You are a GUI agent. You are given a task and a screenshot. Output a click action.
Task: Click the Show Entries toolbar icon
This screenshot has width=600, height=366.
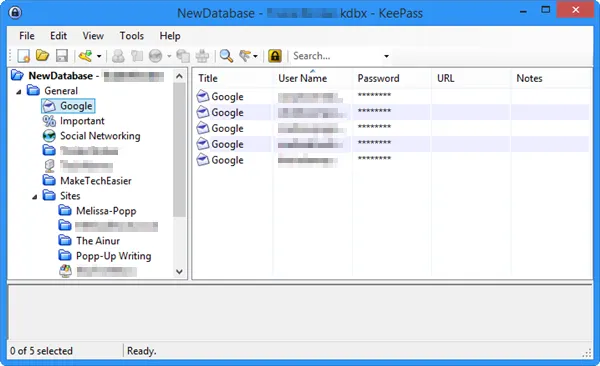(245, 56)
